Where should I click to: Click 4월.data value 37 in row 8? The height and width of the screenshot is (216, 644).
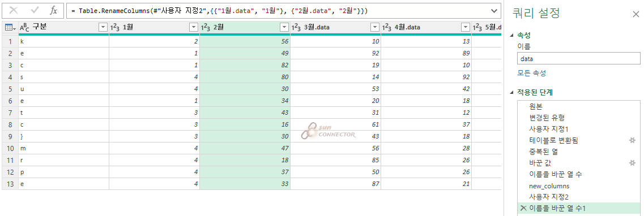click(427, 124)
